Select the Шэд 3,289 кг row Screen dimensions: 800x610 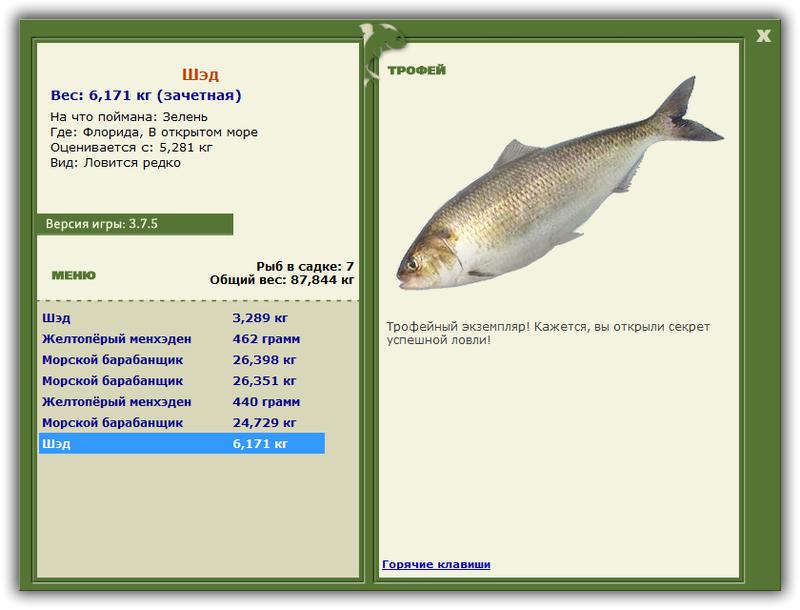click(182, 318)
